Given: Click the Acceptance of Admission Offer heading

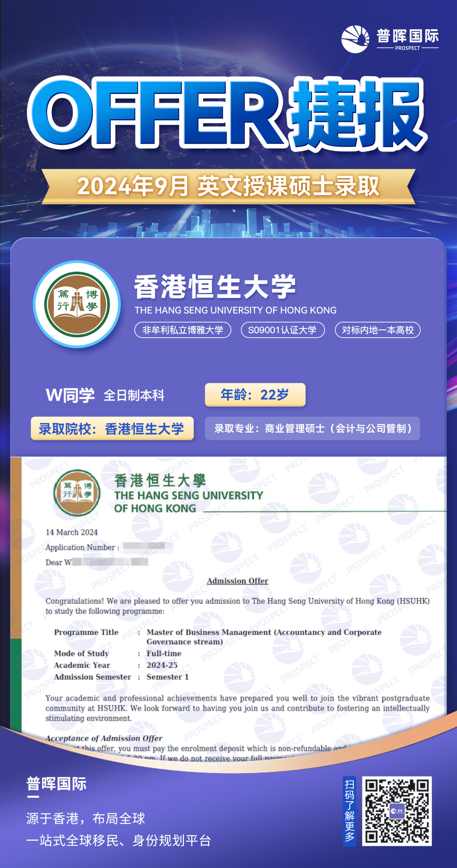Looking at the screenshot, I should [104, 738].
